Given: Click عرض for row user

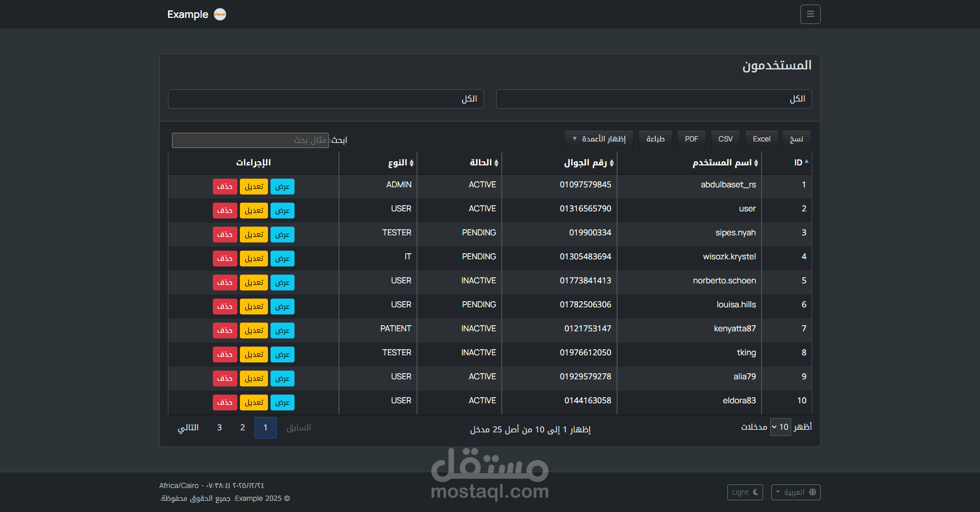Looking at the screenshot, I should tap(282, 211).
